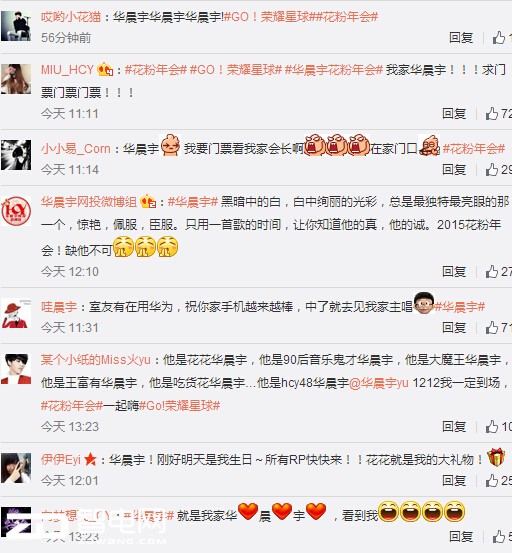Screen dimensions: 512x553
Task: Click the membership crown badge beside MIU_HCY
Action: click(x=105, y=69)
